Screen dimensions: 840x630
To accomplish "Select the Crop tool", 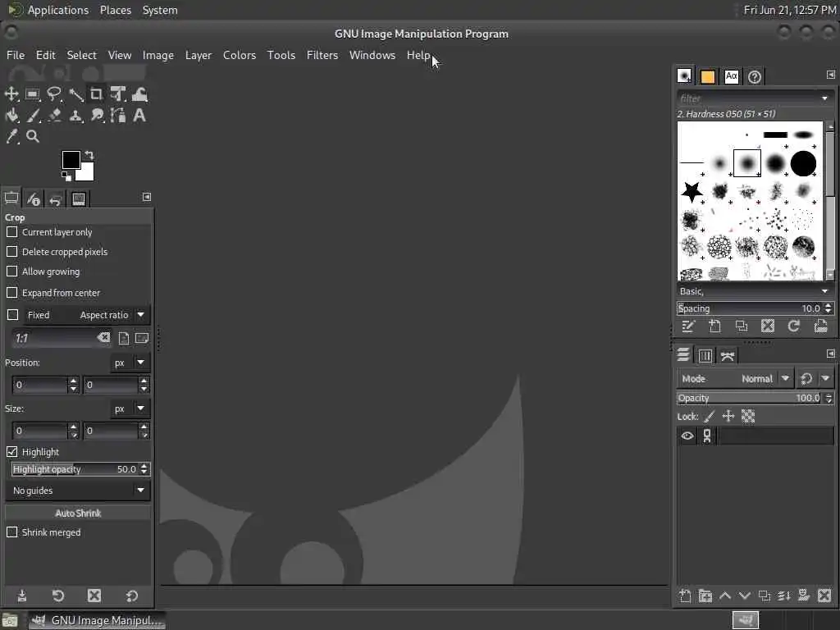I will pyautogui.click(x=97, y=94).
